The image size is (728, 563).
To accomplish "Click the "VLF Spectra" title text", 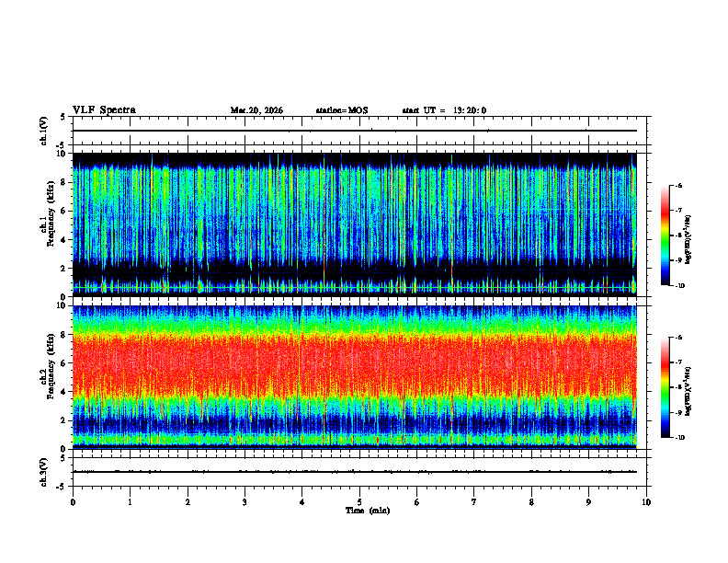I will click(104, 110).
